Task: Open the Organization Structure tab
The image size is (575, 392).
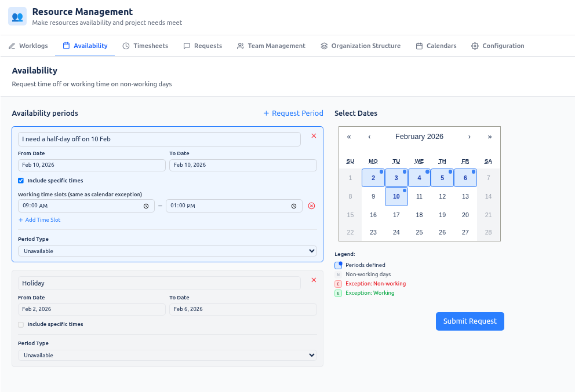Action: [361, 45]
